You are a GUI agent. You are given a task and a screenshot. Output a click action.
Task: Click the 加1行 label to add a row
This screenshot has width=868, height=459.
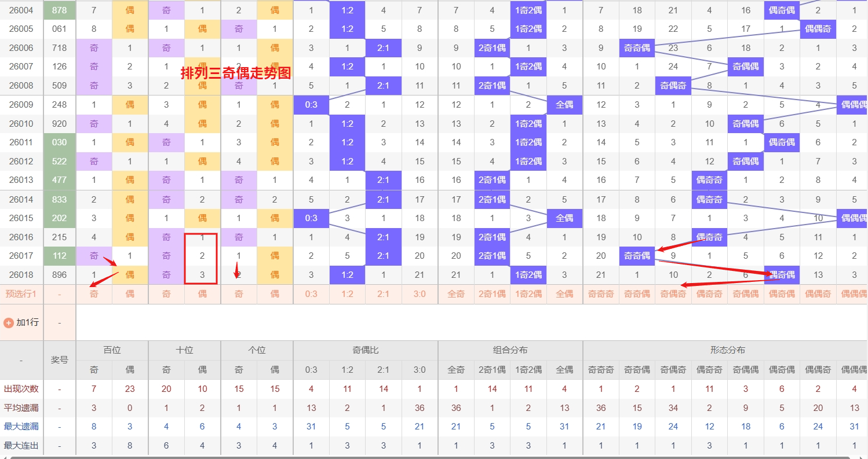click(x=27, y=322)
